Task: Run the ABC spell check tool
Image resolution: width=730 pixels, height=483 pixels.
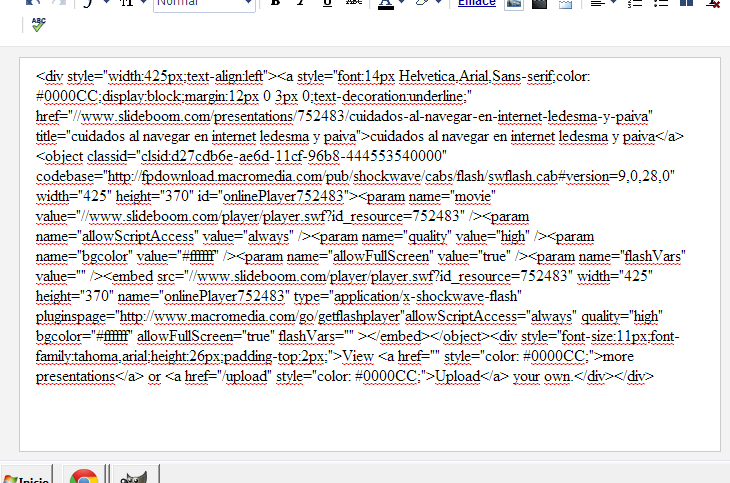Action: 39,25
